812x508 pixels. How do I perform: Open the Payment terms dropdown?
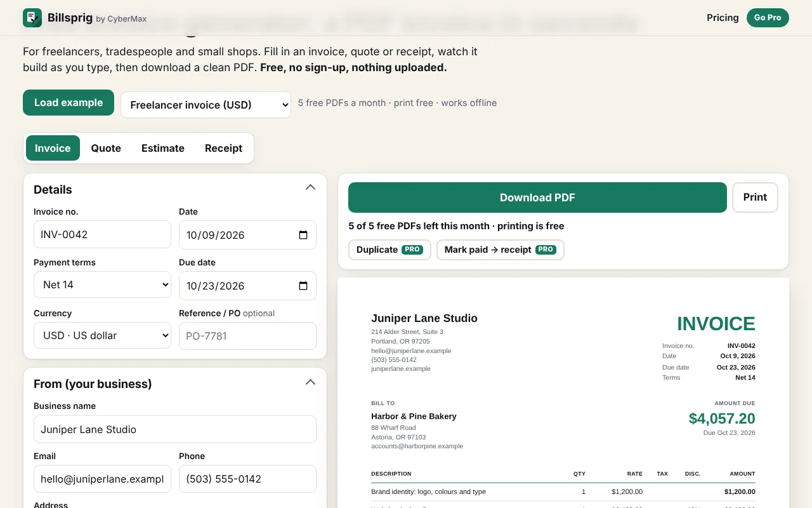click(102, 285)
